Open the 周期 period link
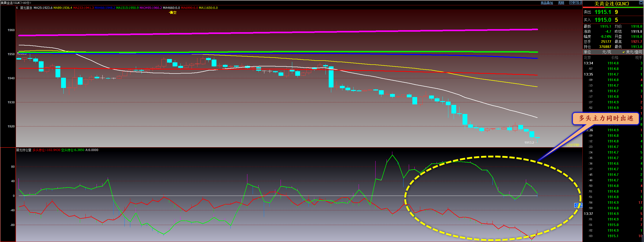 561,3
